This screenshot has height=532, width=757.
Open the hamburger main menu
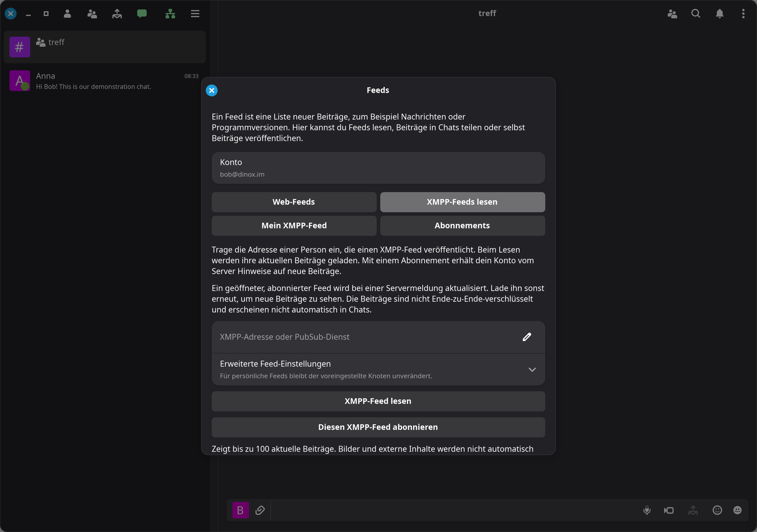pos(195,14)
